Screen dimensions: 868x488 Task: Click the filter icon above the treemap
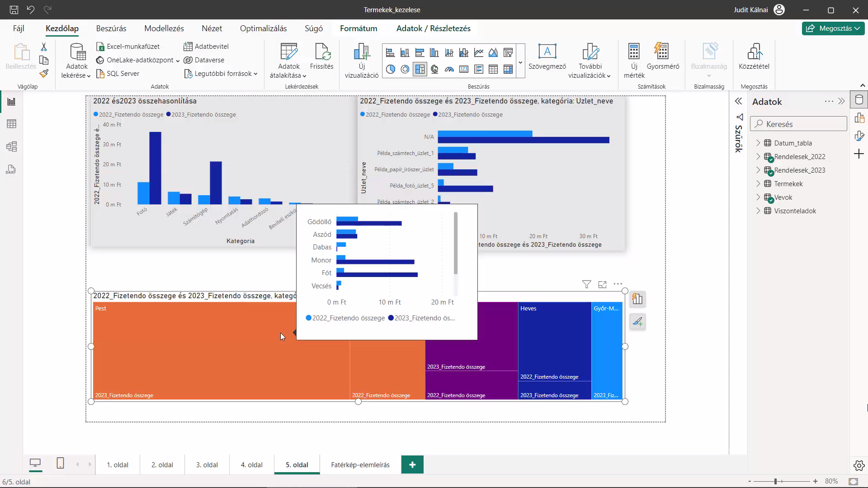pos(586,284)
